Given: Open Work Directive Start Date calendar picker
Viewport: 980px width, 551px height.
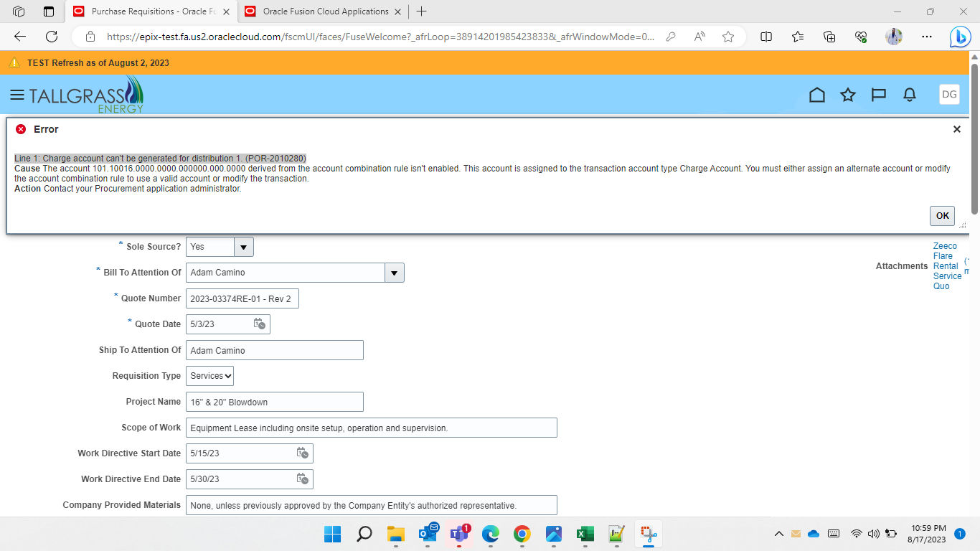Looking at the screenshot, I should pos(303,453).
